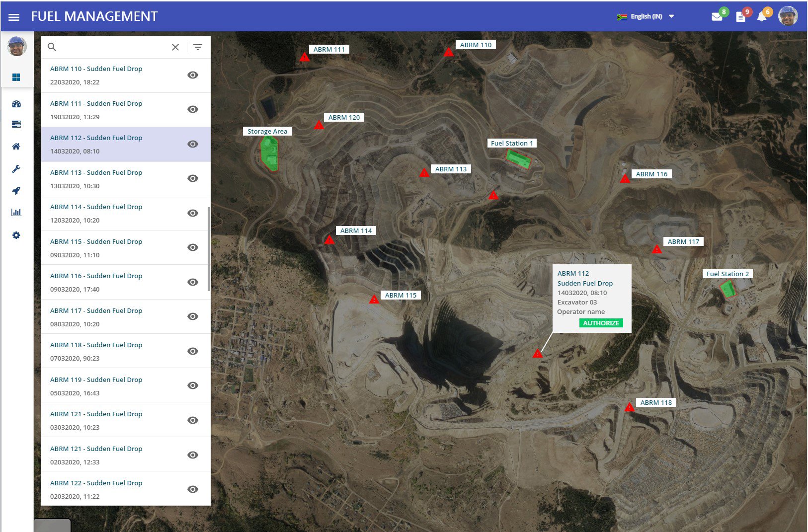808x532 pixels.
Task: Select the green Fuel Station 2 polygon
Action: [x=727, y=289]
